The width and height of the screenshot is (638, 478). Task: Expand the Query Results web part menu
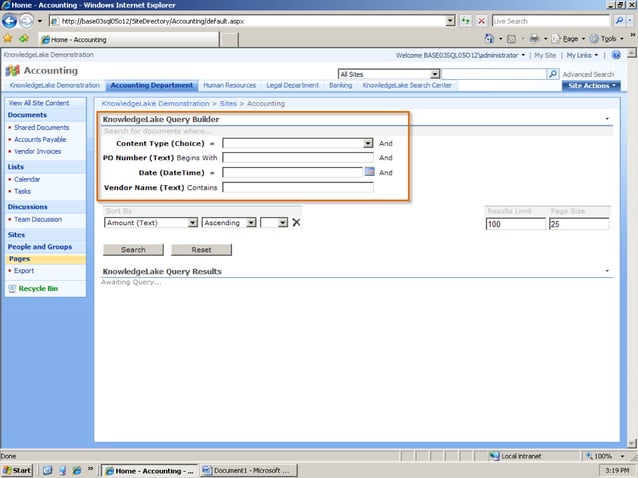click(x=607, y=271)
